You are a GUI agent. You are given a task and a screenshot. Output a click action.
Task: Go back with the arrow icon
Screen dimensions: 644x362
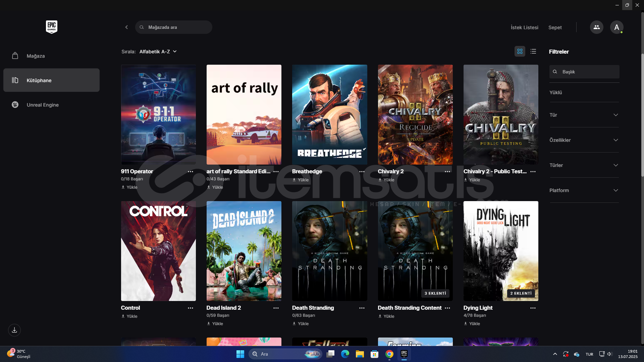126,27
